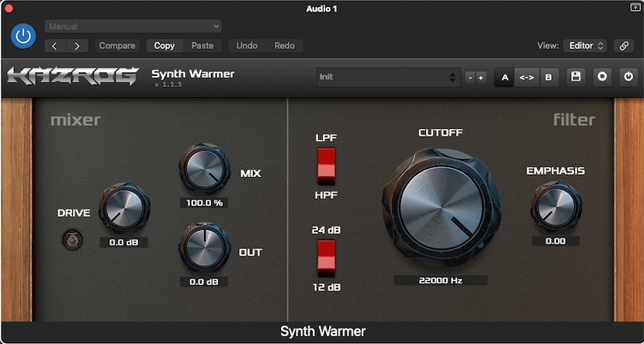Viewport: 644px width, 344px height.
Task: Click the LPF label
Action: 327,137
